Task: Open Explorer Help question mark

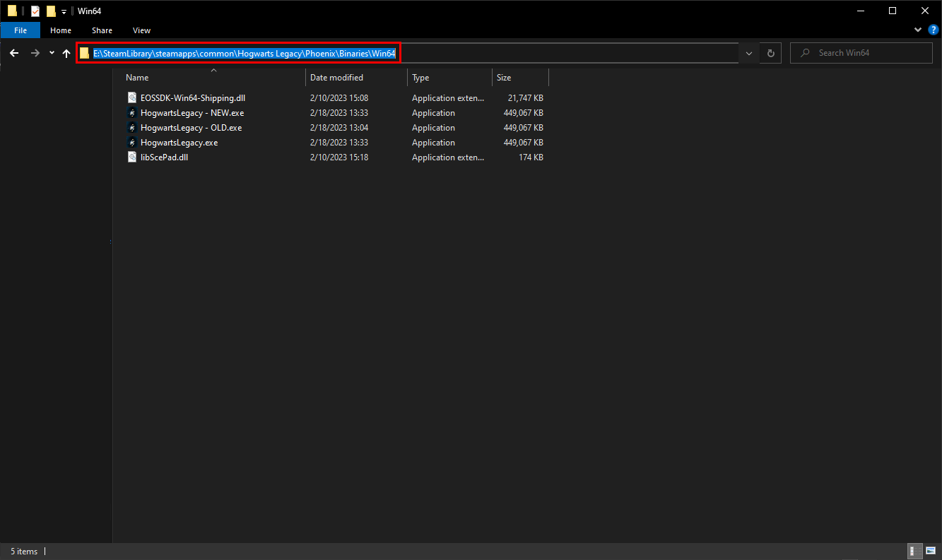Action: [x=933, y=30]
